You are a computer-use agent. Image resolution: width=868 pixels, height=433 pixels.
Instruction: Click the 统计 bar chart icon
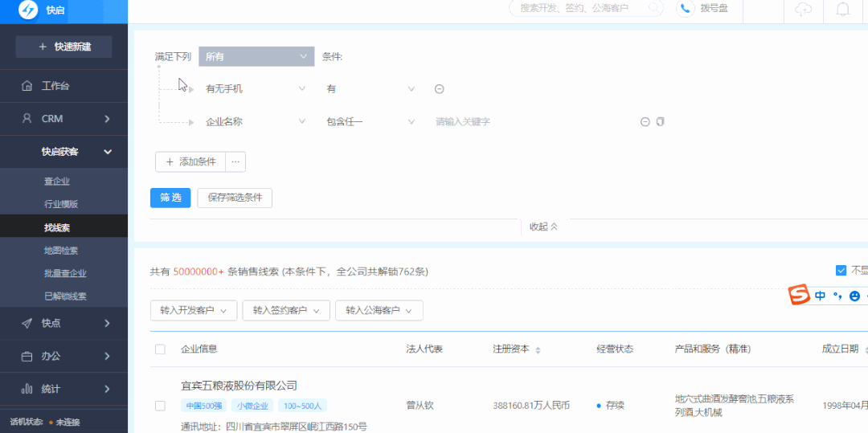coord(27,389)
